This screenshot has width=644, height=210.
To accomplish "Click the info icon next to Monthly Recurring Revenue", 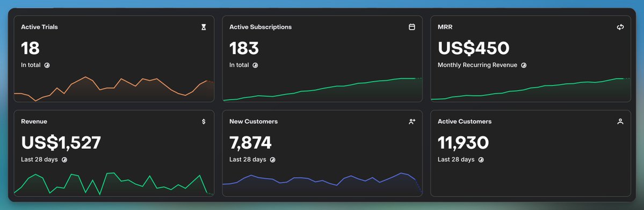I will coord(524,66).
